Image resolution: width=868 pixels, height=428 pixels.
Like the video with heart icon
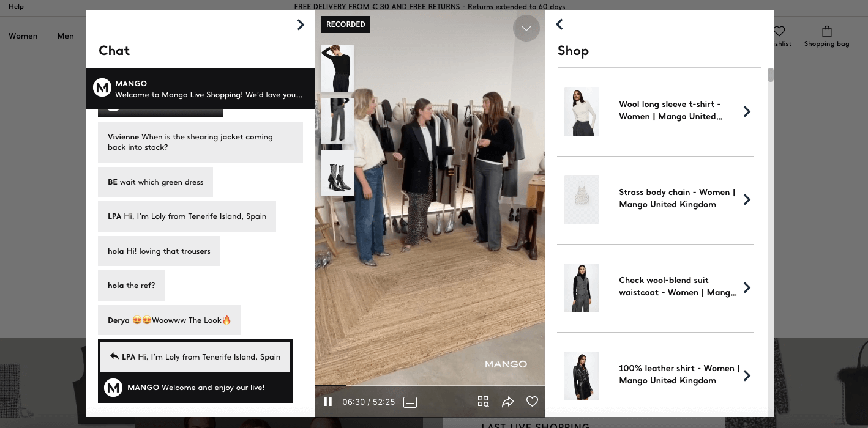click(532, 402)
